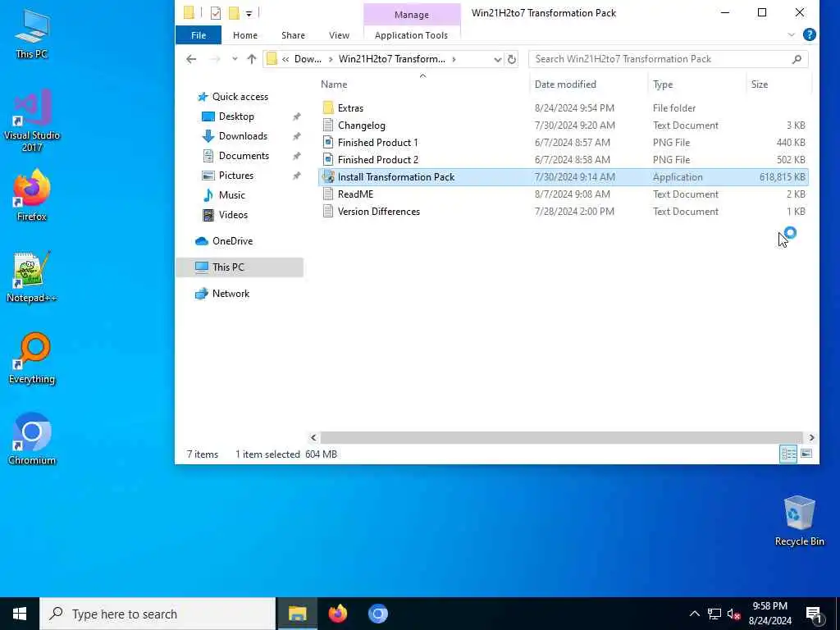Click the Manage contextual tab header
840x630 pixels.
412,15
